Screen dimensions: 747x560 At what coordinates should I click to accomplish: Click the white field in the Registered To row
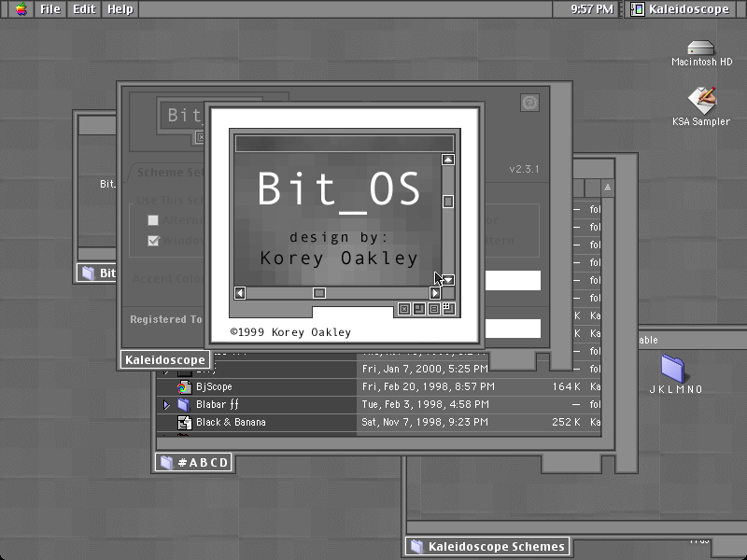pyautogui.click(x=513, y=329)
